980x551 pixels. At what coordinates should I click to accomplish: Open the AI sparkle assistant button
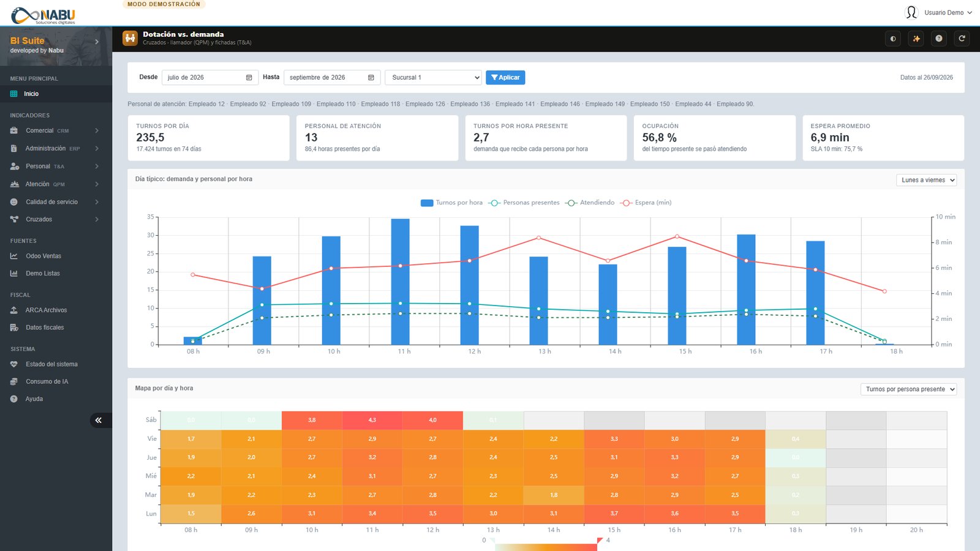point(916,39)
